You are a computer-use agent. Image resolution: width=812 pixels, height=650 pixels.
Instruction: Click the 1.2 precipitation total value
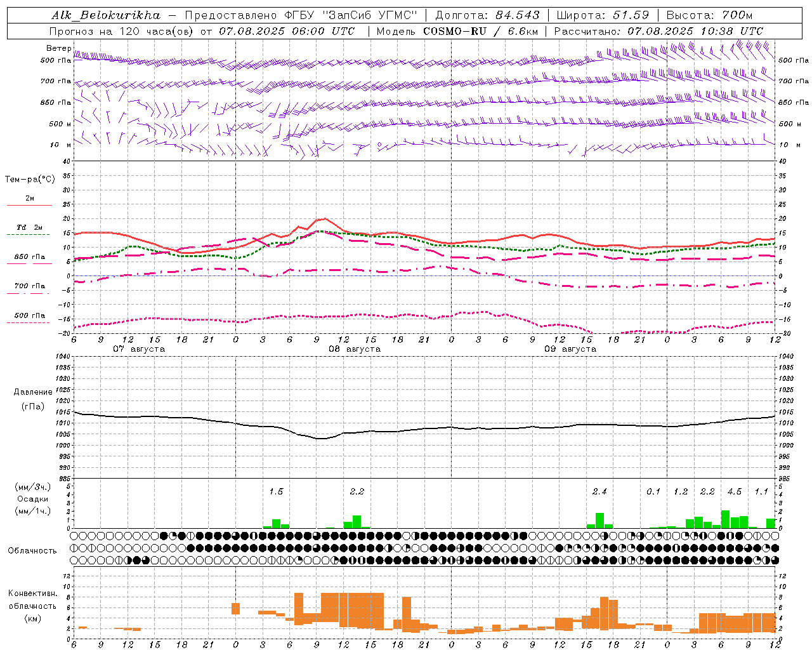(681, 491)
